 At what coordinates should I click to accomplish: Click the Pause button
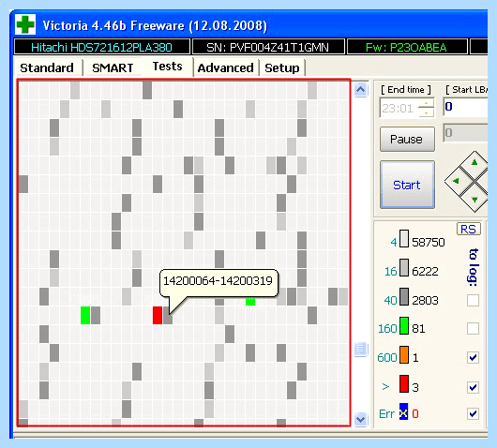pyautogui.click(x=407, y=139)
